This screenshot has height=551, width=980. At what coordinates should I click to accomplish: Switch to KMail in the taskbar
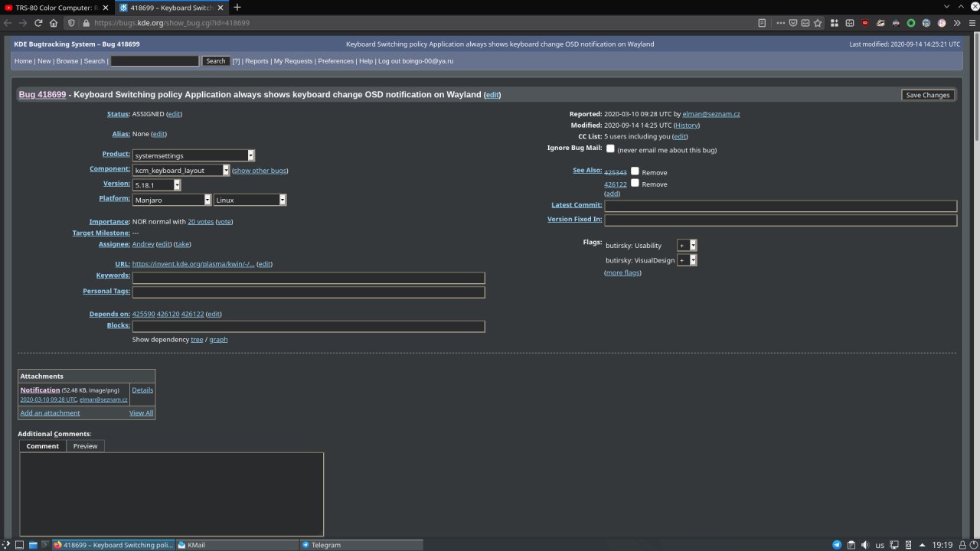click(237, 545)
